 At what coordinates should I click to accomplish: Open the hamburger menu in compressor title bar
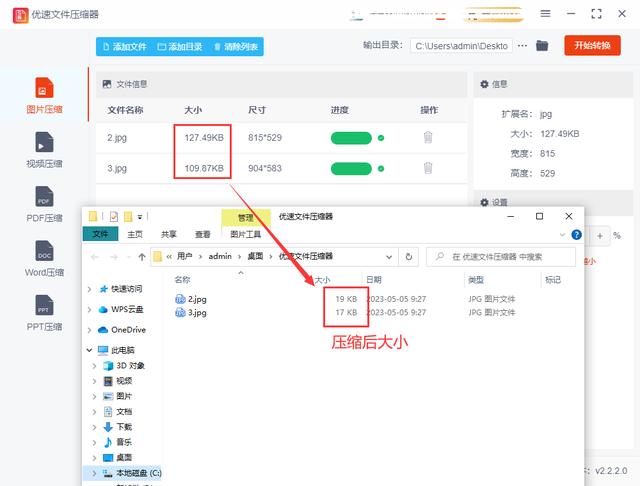pos(545,13)
